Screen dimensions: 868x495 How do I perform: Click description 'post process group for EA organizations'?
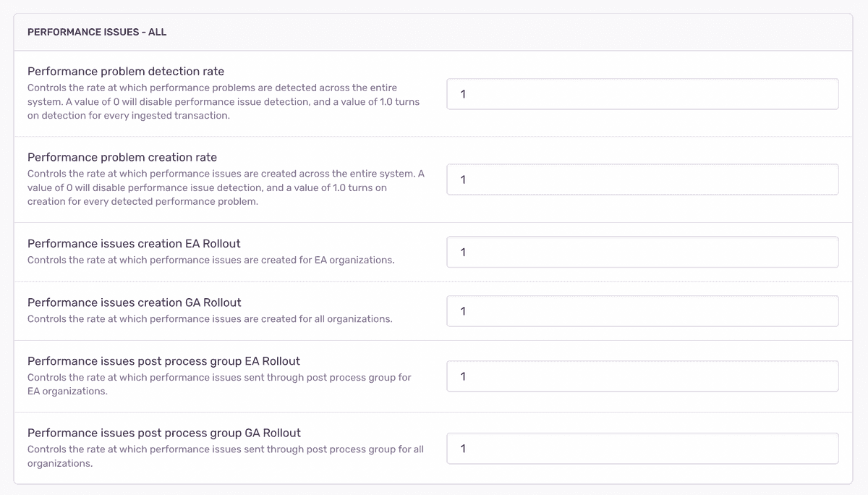coord(219,384)
